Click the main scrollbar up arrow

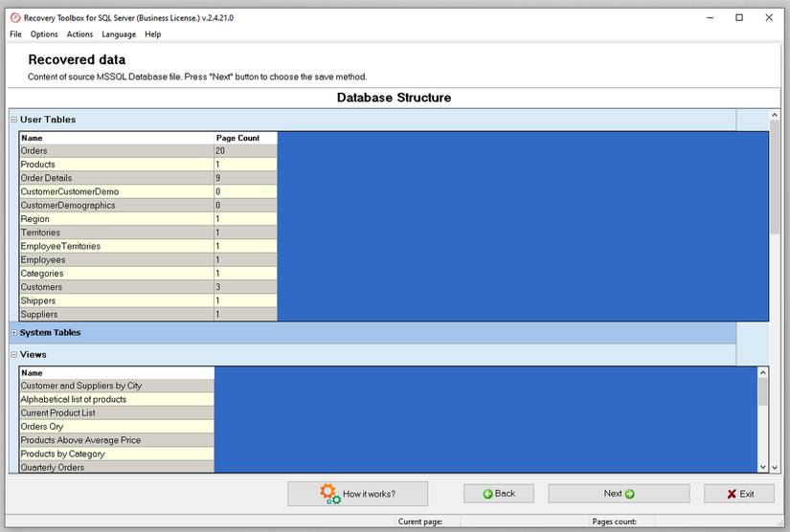775,115
